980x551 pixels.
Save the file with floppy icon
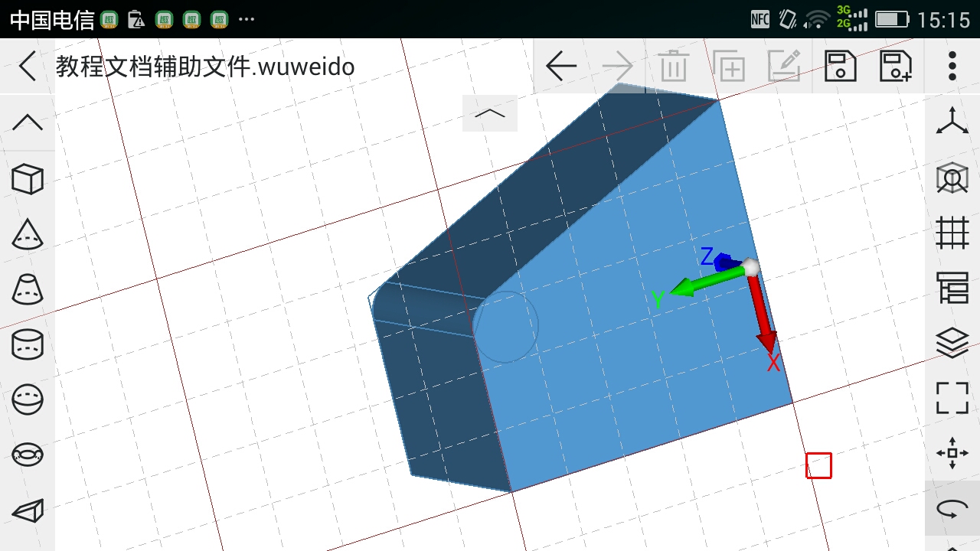point(840,67)
